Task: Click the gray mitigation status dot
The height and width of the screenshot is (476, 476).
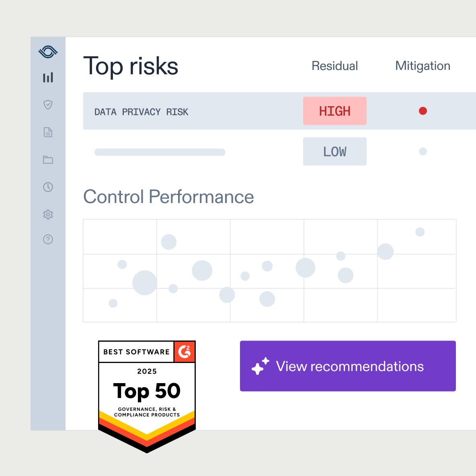Action: [x=423, y=152]
